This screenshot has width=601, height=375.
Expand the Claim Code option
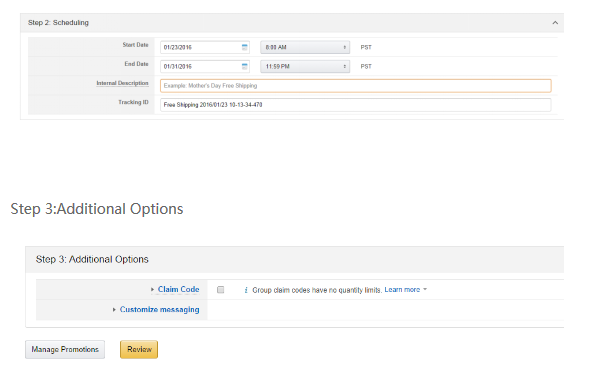click(x=178, y=289)
